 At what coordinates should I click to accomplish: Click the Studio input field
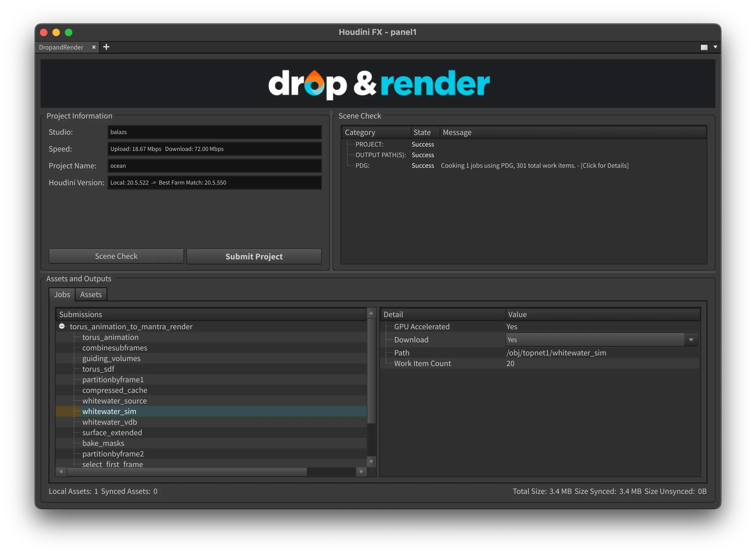tap(214, 132)
